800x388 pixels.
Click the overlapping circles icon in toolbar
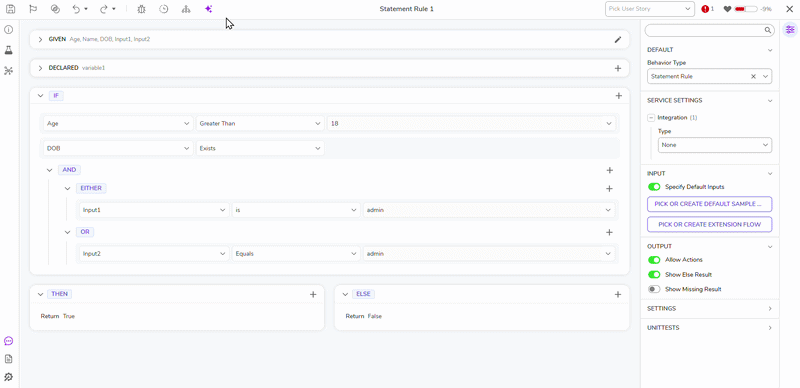pyautogui.click(x=56, y=9)
